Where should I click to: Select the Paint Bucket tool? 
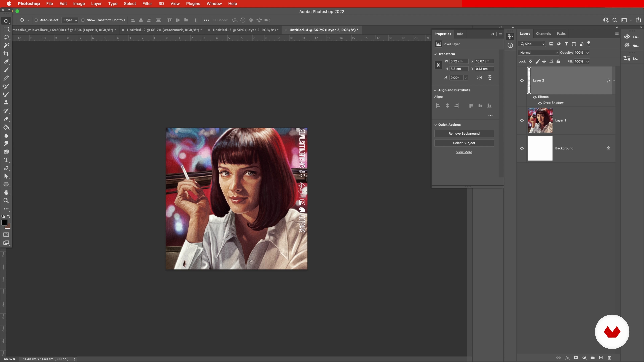point(6,127)
